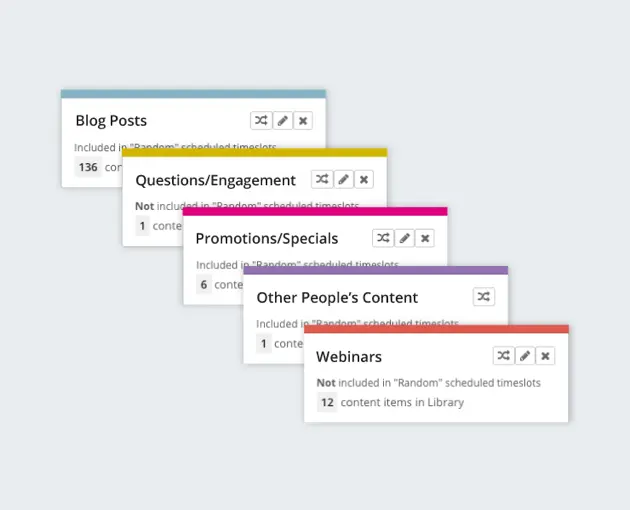Toggle random shuffle for Questions/Engagement

(322, 180)
